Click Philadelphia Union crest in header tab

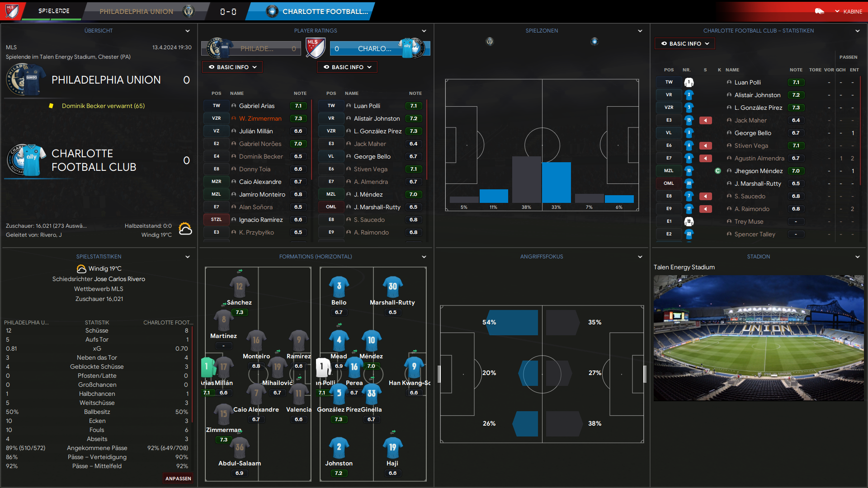(x=189, y=11)
